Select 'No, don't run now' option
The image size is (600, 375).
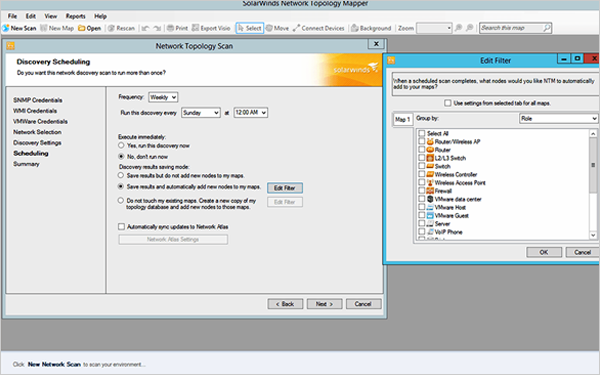point(121,156)
